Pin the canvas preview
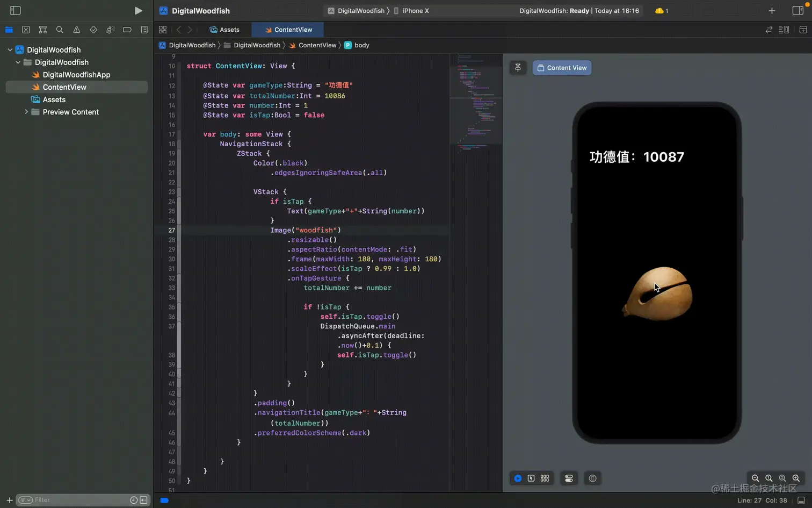The image size is (812, 508). click(518, 68)
